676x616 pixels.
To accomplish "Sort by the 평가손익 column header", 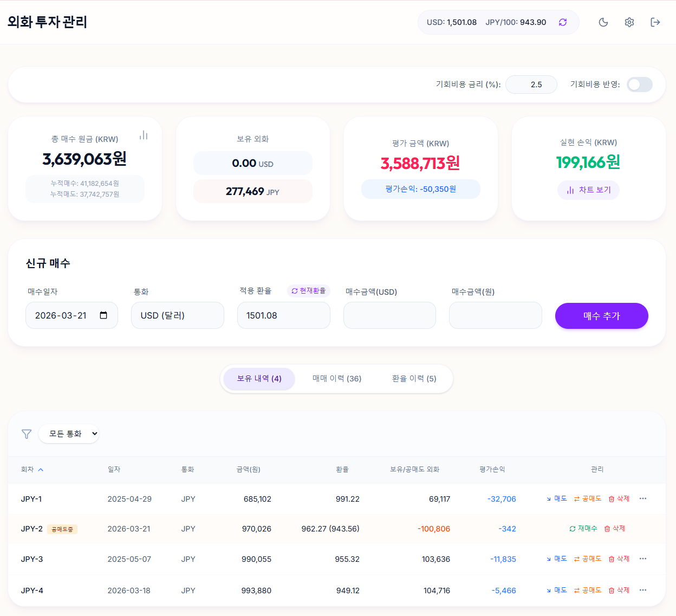I will (492, 469).
